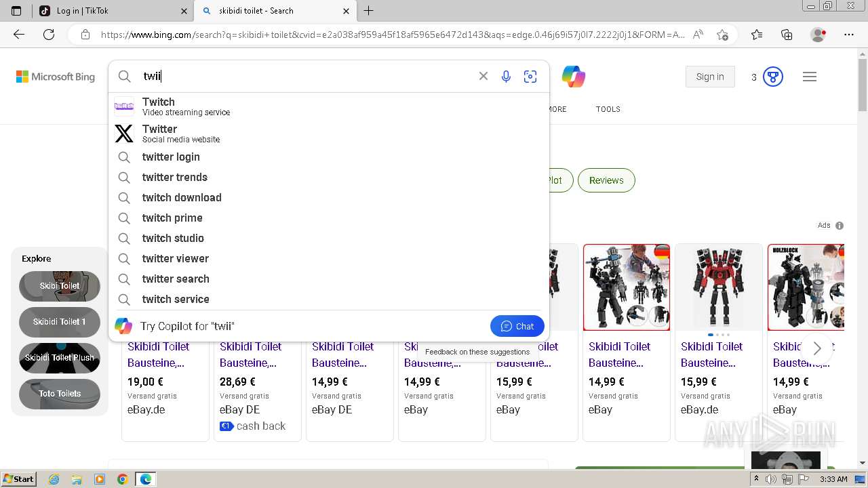Show next shopping results with arrow
Screen dimensions: 868x488
(x=817, y=348)
